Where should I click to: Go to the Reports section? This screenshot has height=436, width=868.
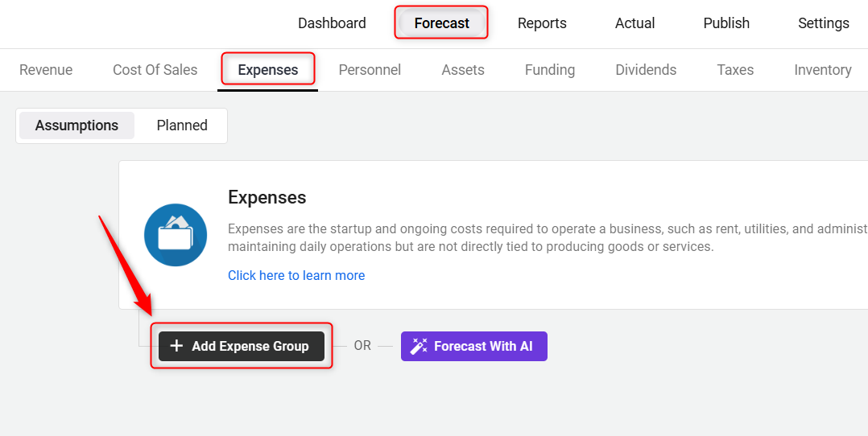(542, 23)
